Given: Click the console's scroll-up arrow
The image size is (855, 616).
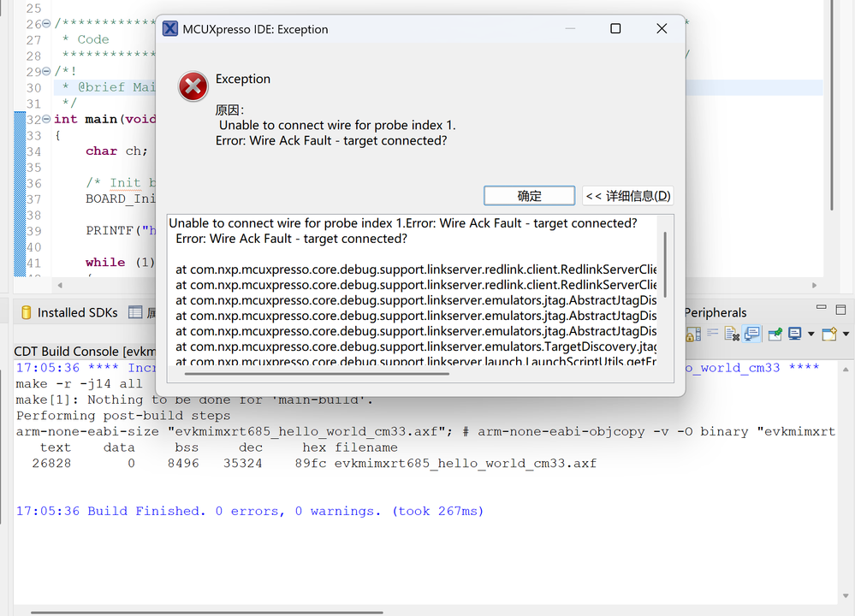Looking at the screenshot, I should (x=846, y=369).
